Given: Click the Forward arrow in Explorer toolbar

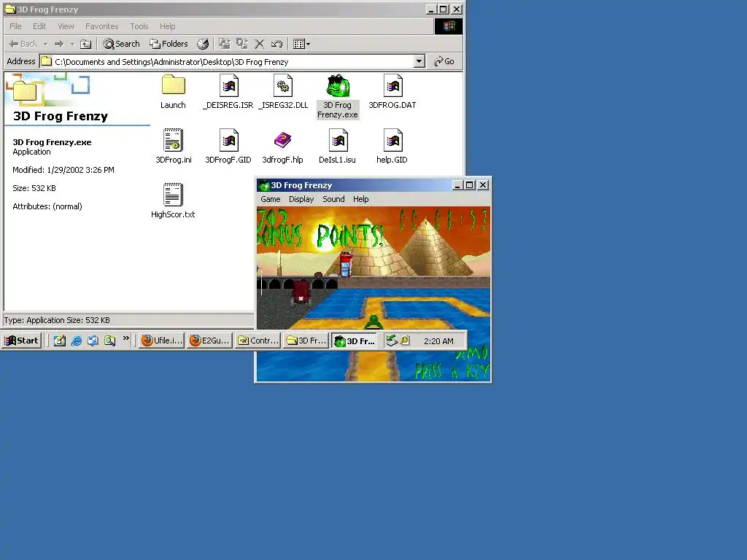Looking at the screenshot, I should pyautogui.click(x=59, y=44).
